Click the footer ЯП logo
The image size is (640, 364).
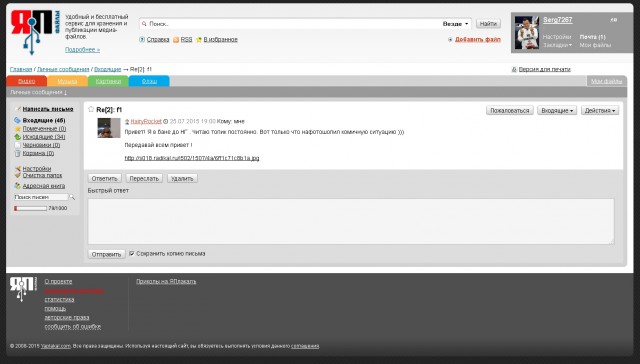(23, 289)
